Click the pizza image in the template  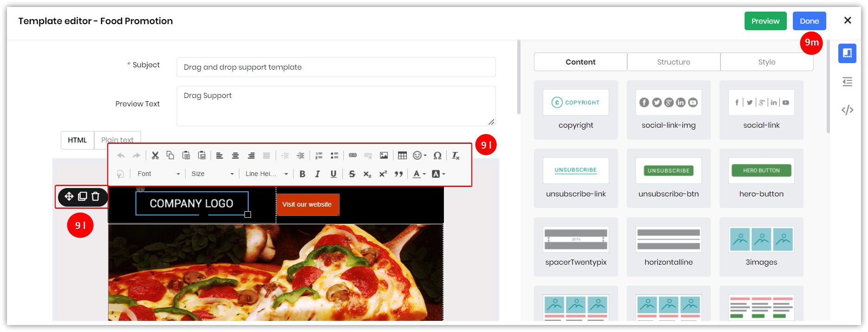point(276,273)
